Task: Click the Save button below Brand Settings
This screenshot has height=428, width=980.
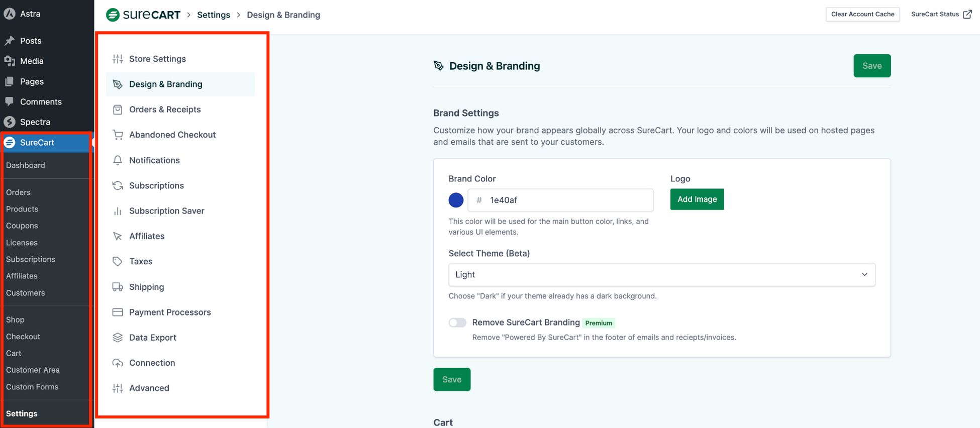Action: coord(452,379)
